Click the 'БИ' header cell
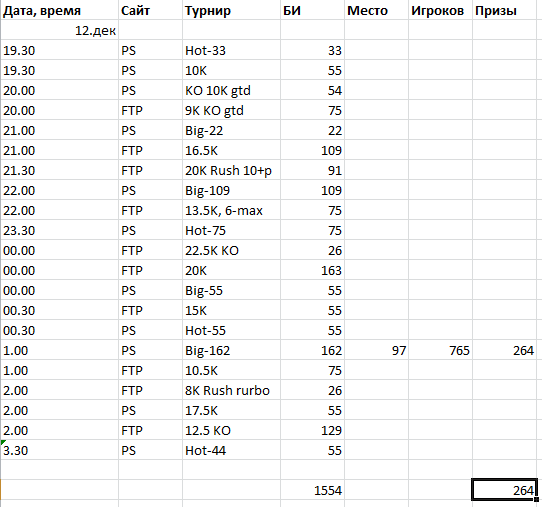 [x=312, y=10]
